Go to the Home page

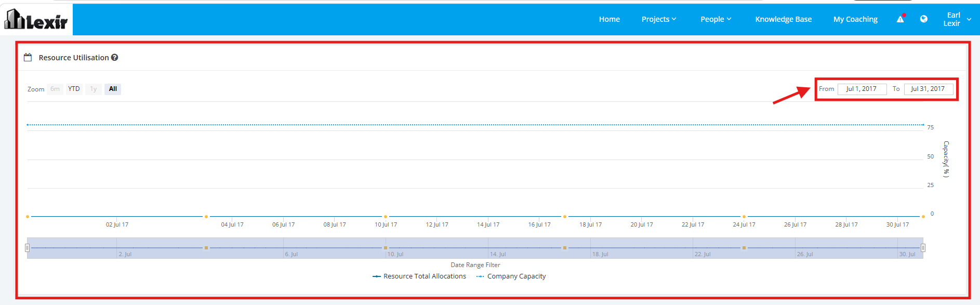(x=609, y=19)
